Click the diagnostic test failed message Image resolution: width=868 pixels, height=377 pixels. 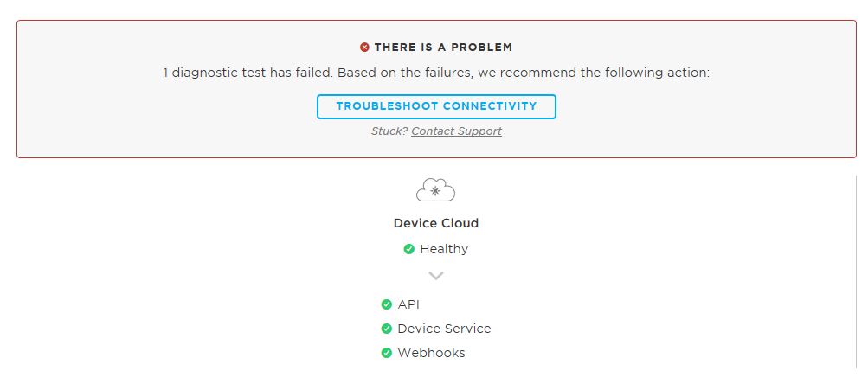(436, 73)
